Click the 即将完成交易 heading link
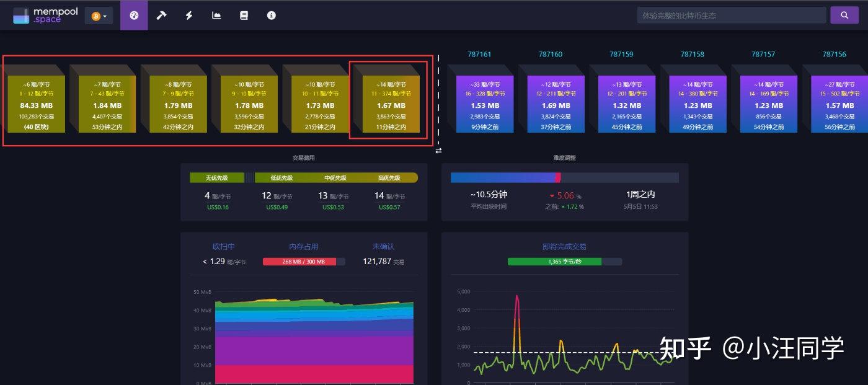The image size is (868, 385). [564, 246]
